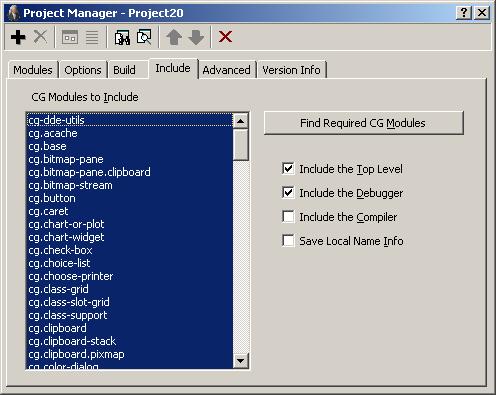Screen dimensions: 496x395
Task: Click the plus Add module icon
Action: pos(18,37)
